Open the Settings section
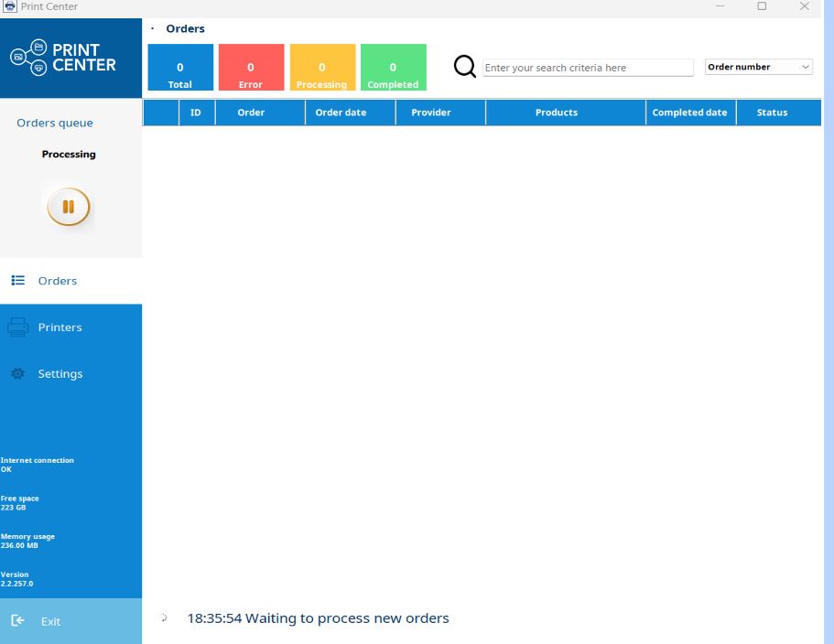This screenshot has height=644, width=834. click(x=60, y=374)
